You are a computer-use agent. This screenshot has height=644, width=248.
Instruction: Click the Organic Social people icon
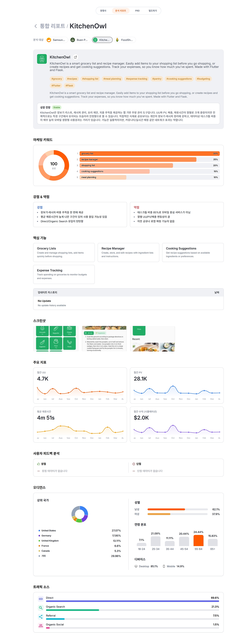point(40,625)
